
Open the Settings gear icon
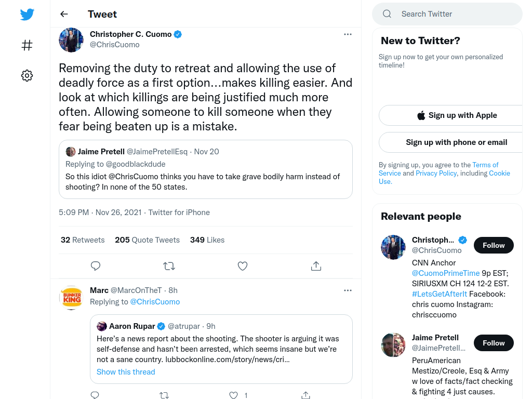(x=27, y=75)
